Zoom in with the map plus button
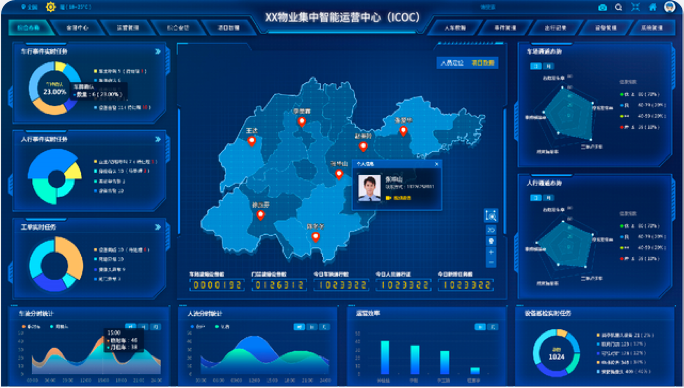Screen dimensions: 684x388 (x=491, y=252)
